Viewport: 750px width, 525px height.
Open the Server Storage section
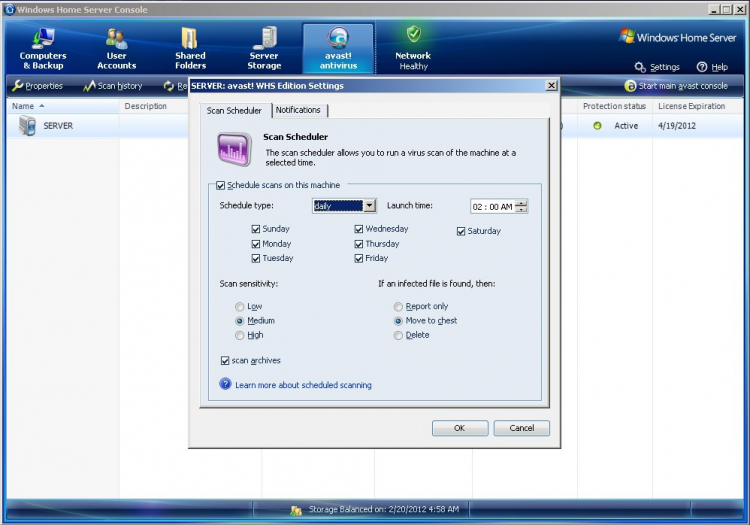pyautogui.click(x=264, y=48)
